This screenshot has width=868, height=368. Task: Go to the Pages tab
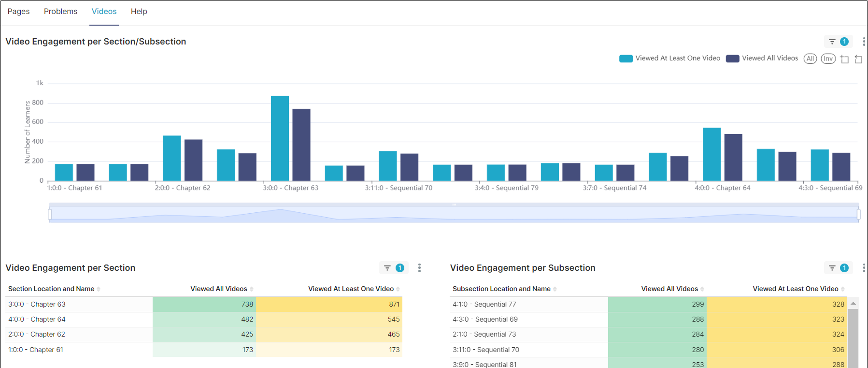click(18, 12)
